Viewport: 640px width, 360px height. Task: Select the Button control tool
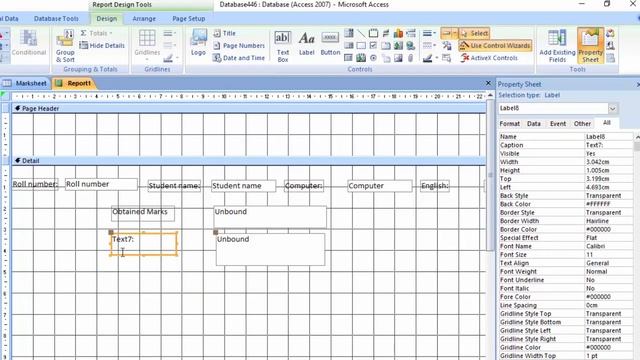tap(330, 44)
